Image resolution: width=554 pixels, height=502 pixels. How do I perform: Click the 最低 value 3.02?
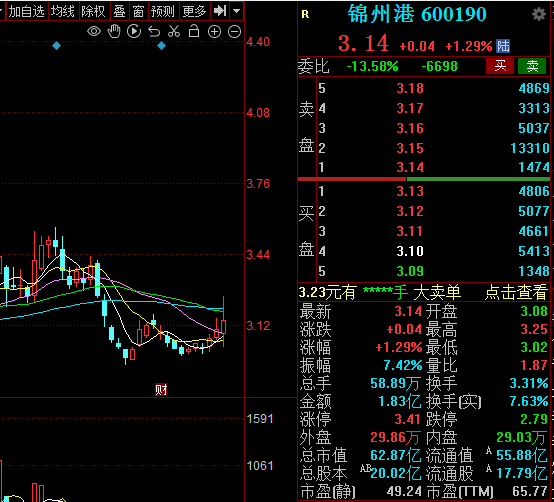tap(534, 347)
